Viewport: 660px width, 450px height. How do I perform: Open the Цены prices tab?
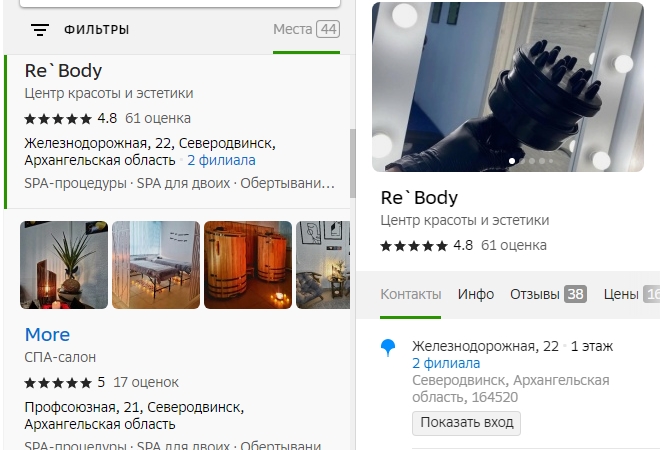click(x=631, y=294)
